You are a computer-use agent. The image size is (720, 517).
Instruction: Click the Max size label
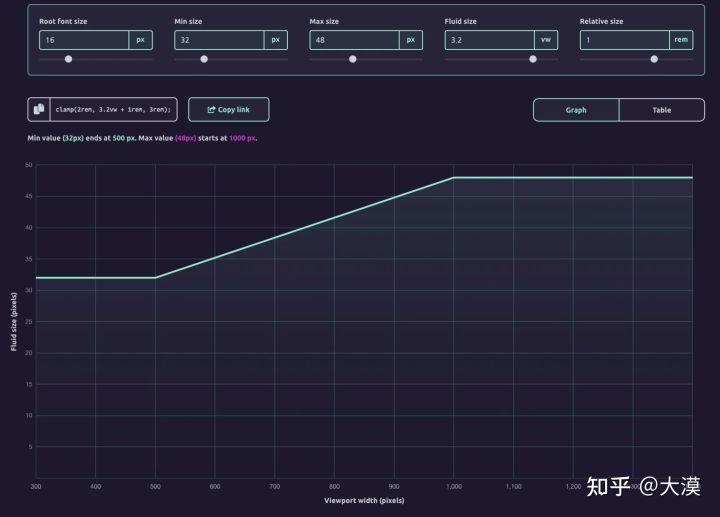pos(324,21)
